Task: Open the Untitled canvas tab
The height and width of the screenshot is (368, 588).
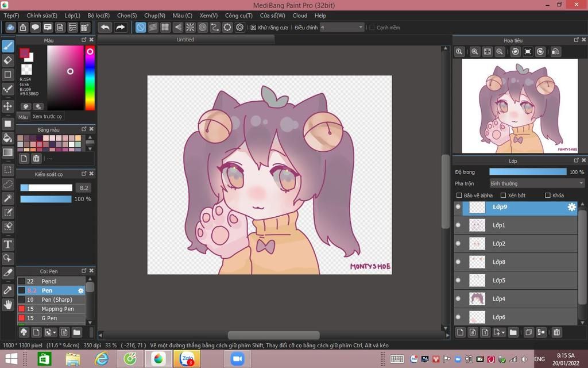Action: click(185, 40)
